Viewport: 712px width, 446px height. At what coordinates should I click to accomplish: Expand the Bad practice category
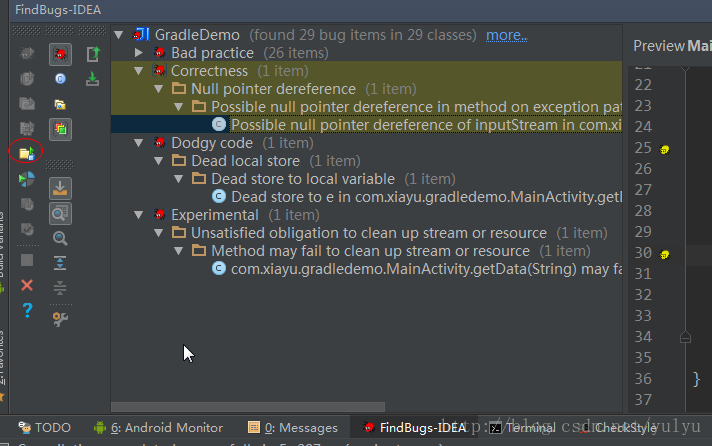pos(138,53)
